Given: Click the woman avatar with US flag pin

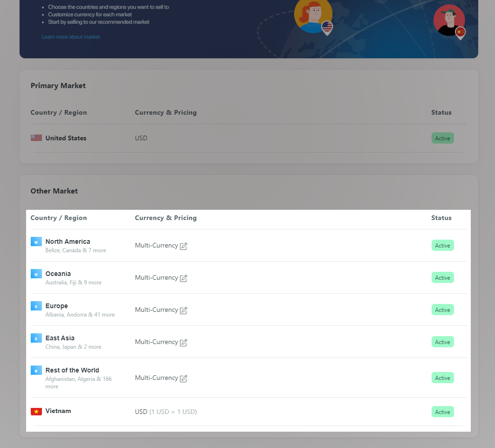Looking at the screenshot, I should (314, 15).
